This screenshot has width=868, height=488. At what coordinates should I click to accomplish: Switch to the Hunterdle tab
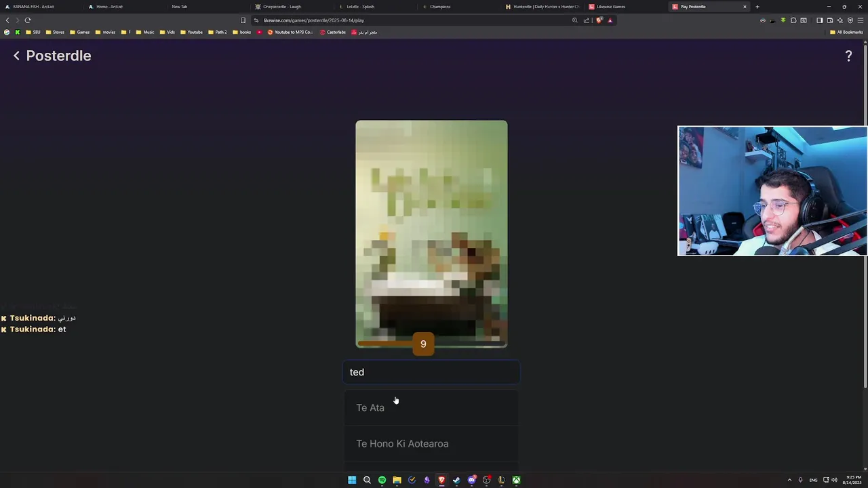pos(542,7)
